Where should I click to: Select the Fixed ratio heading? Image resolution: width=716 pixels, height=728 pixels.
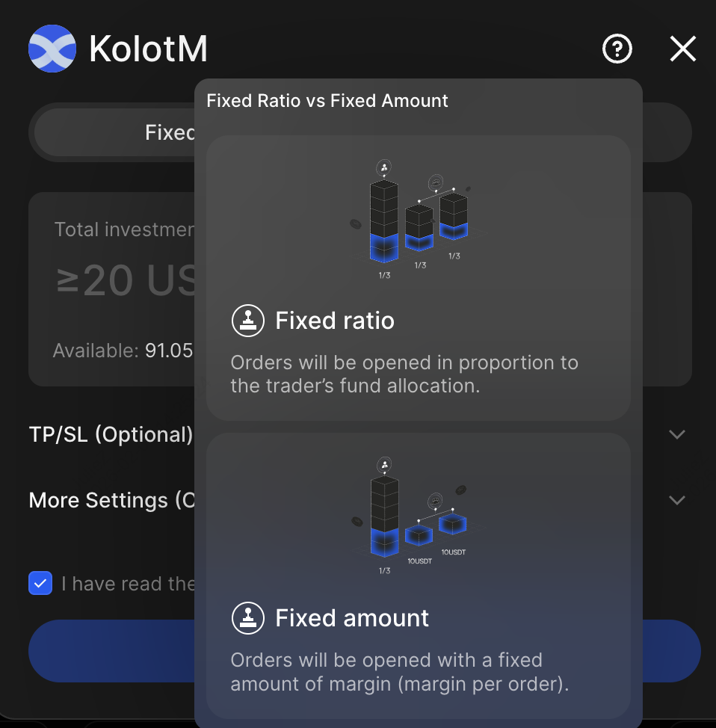click(334, 321)
